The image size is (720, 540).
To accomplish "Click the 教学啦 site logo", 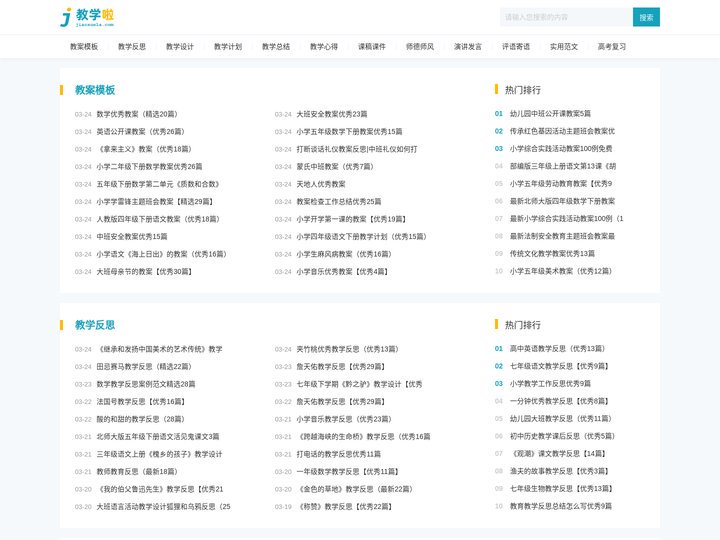I will pyautogui.click(x=87, y=17).
